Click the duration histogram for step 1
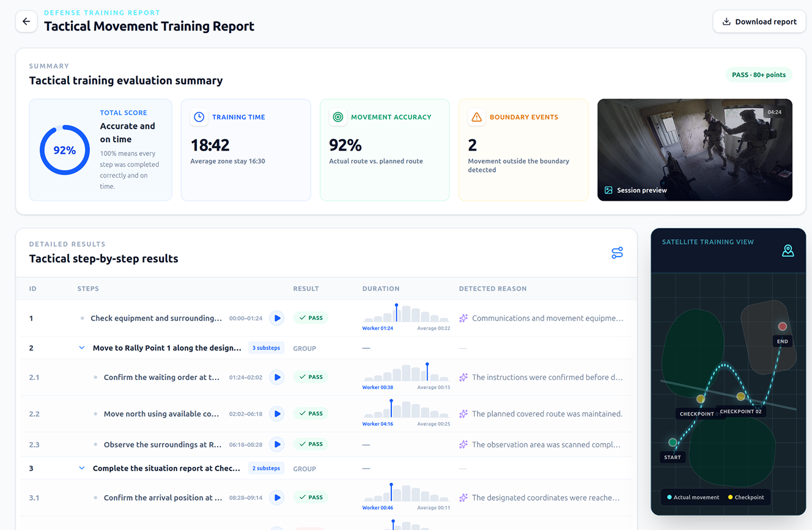Screen dimensions: 812x530 click(x=406, y=313)
